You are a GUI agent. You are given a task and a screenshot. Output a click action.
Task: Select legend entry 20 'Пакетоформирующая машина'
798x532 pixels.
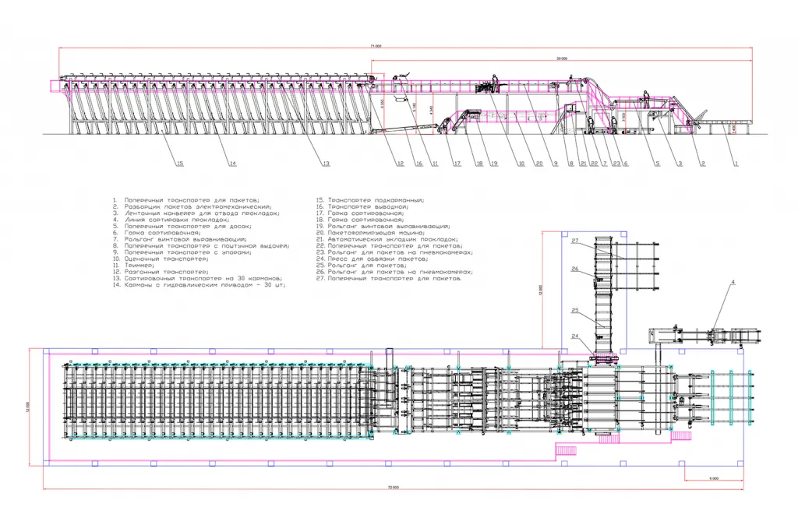click(370, 233)
